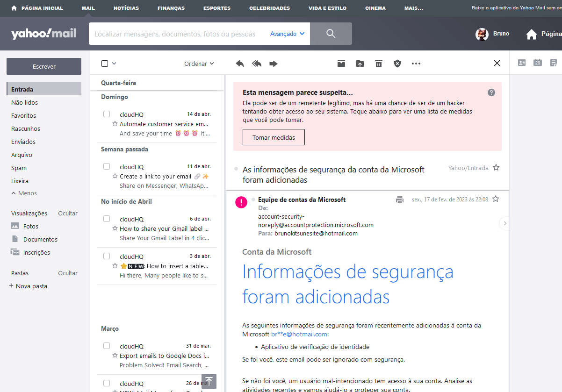Star the message beside the date
The width and height of the screenshot is (562, 392).
[x=496, y=199]
